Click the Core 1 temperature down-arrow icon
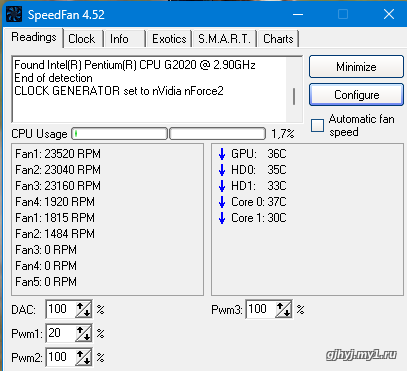 [222, 218]
